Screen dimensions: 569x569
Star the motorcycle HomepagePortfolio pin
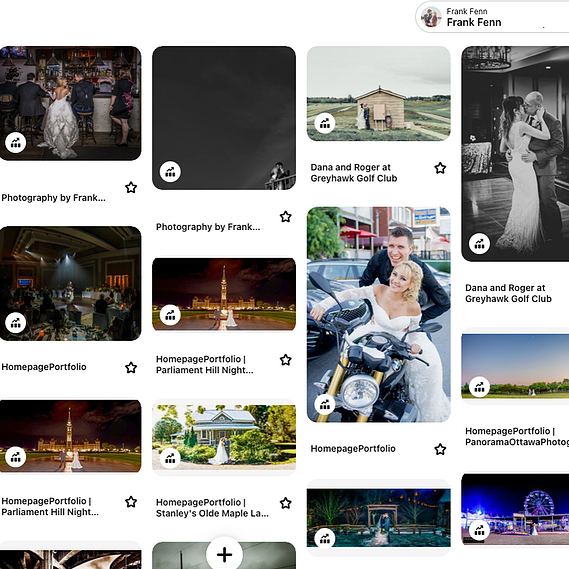(x=440, y=449)
